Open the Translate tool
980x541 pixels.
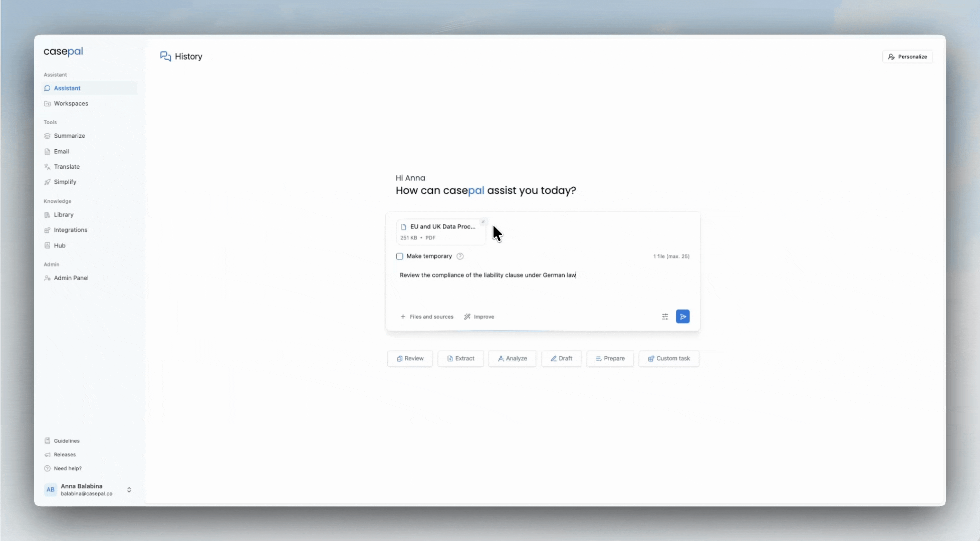click(x=67, y=167)
